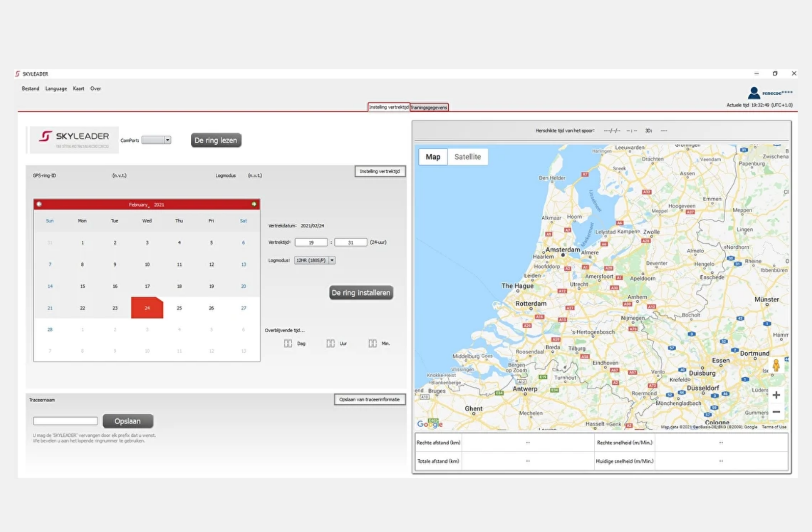Zoom in on the map
This screenshot has width=812, height=532.
(x=776, y=395)
